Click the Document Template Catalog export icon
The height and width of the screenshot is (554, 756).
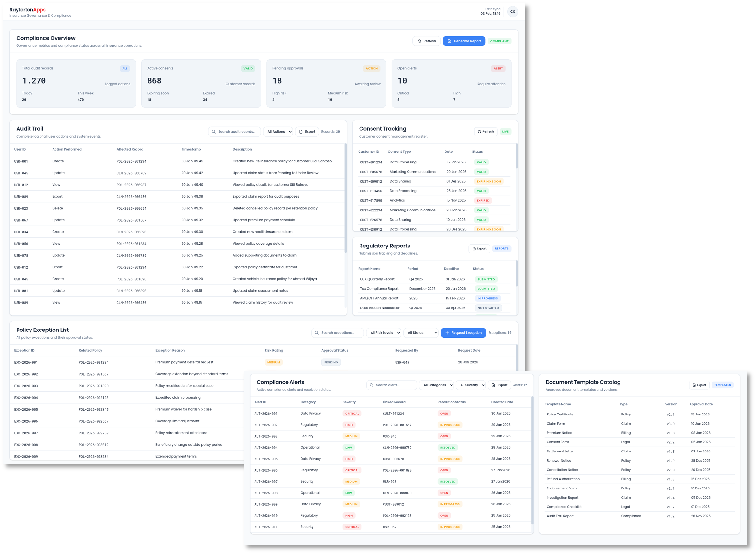[694, 385]
